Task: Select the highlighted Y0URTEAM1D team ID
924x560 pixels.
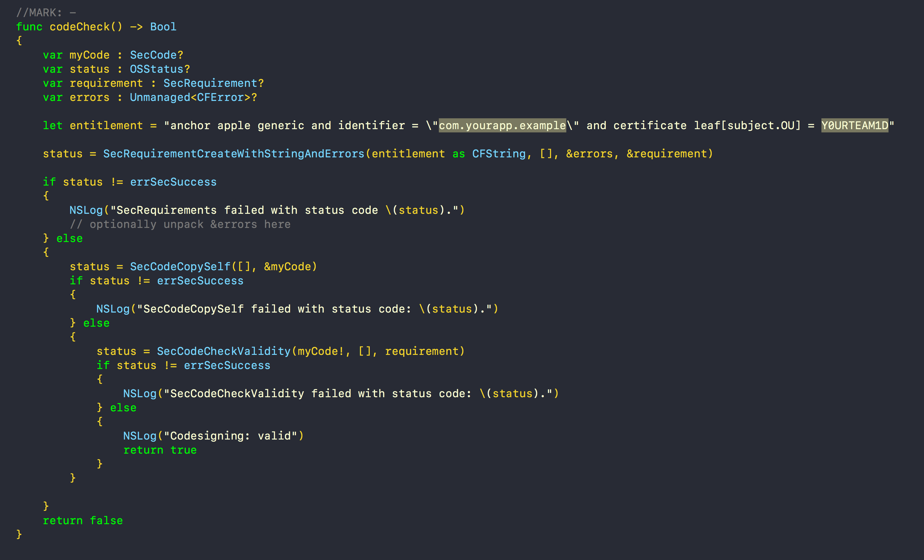Action: pyautogui.click(x=855, y=125)
